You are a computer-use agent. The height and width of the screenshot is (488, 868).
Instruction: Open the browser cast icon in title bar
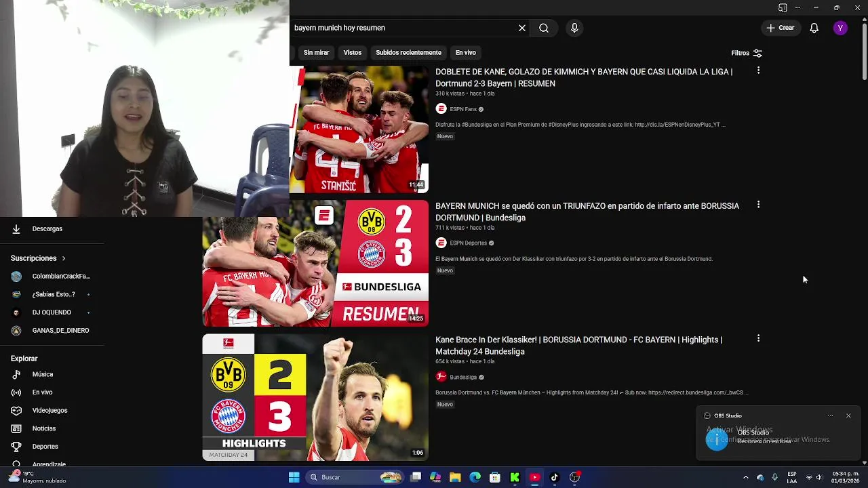point(783,8)
